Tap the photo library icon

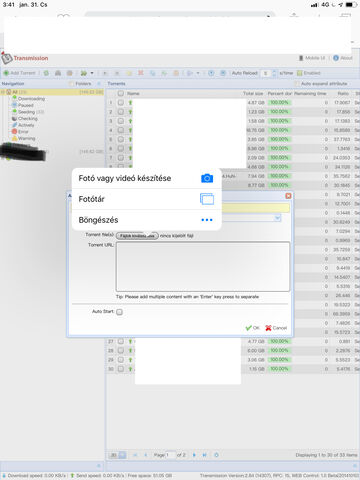(207, 199)
